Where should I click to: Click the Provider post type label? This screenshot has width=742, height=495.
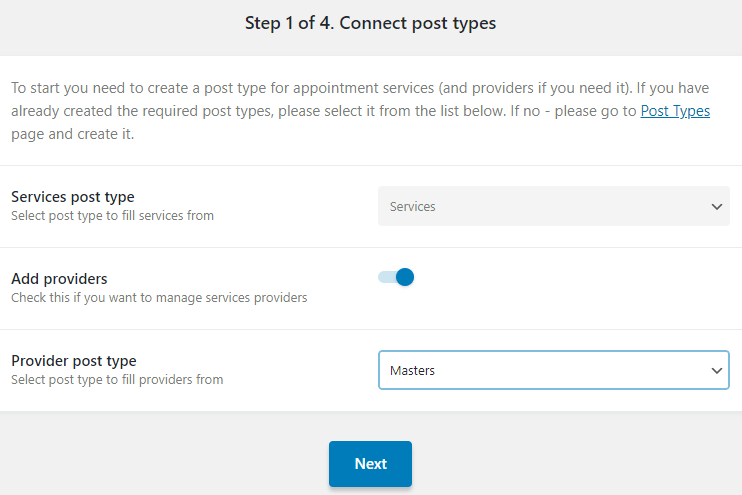[x=74, y=361]
